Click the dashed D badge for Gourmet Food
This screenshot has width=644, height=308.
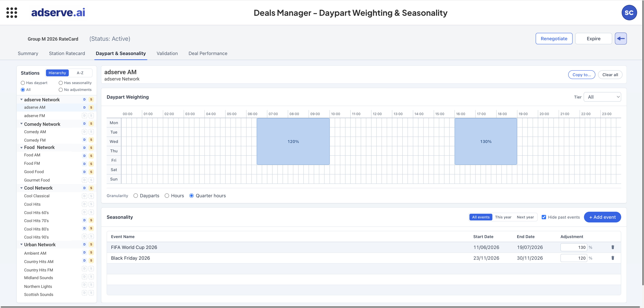point(85,180)
